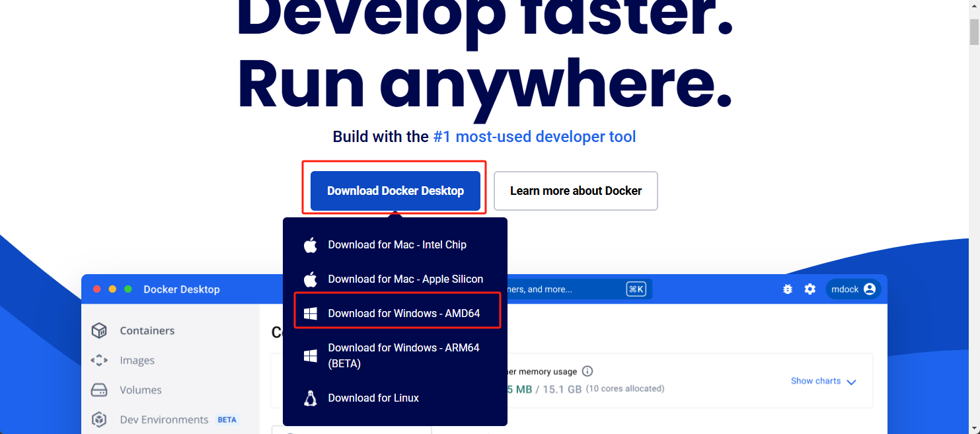Screen dimensions: 980x434
Task: Click the mdock user account avatar
Action: tap(870, 289)
